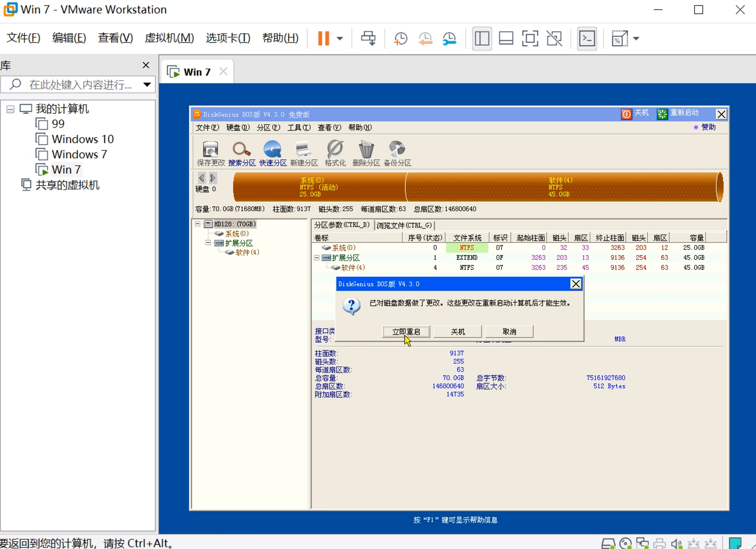Click the 新建分区 new partition icon
Viewport: 756px width, 549px height.
[x=304, y=153]
